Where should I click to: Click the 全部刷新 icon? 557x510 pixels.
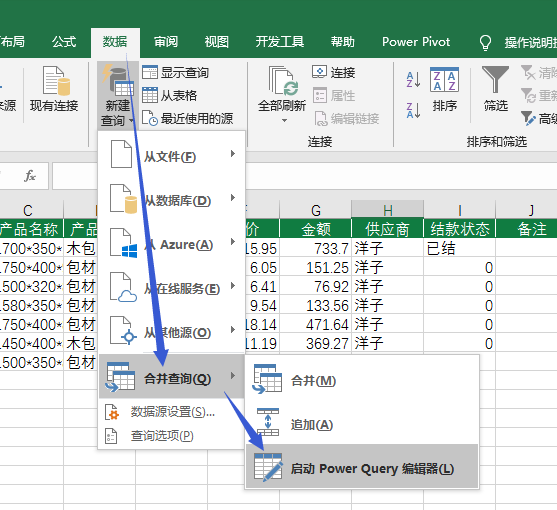point(283,81)
